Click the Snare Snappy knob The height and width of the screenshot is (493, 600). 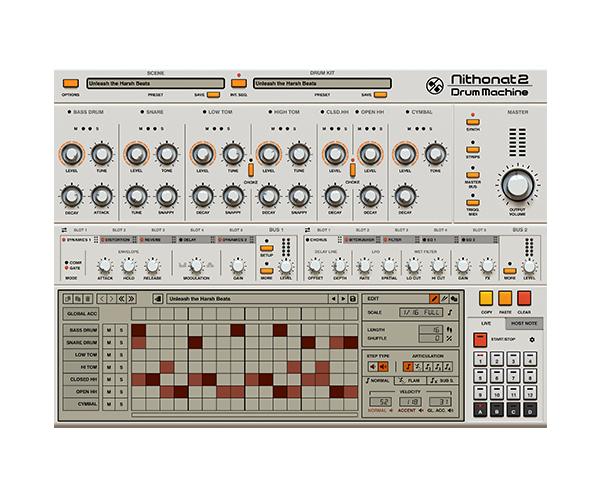pos(166,196)
